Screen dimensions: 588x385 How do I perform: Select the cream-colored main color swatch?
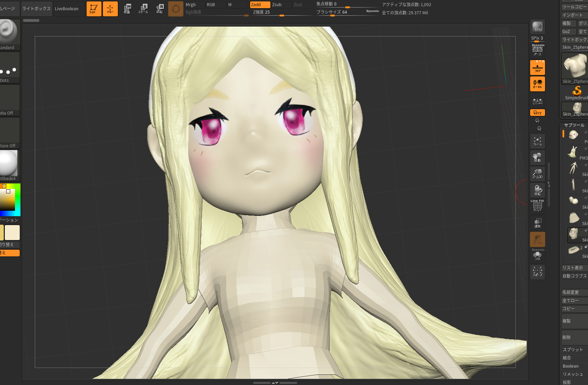(x=12, y=233)
